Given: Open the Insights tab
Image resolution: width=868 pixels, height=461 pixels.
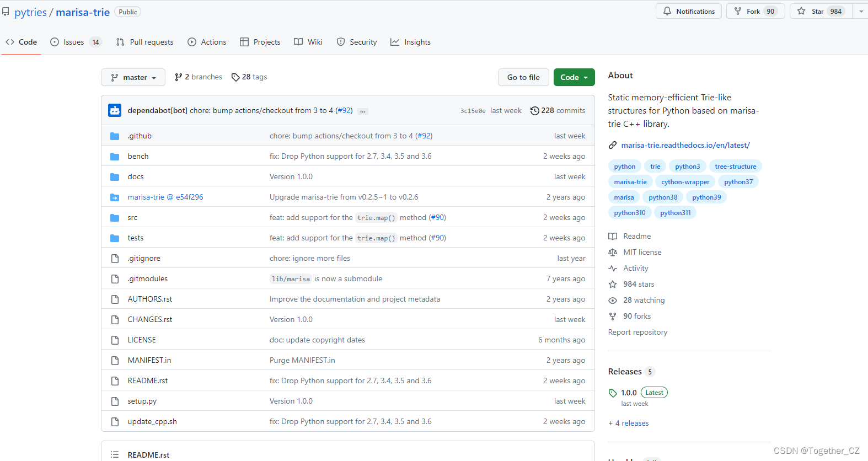Looking at the screenshot, I should tap(410, 42).
